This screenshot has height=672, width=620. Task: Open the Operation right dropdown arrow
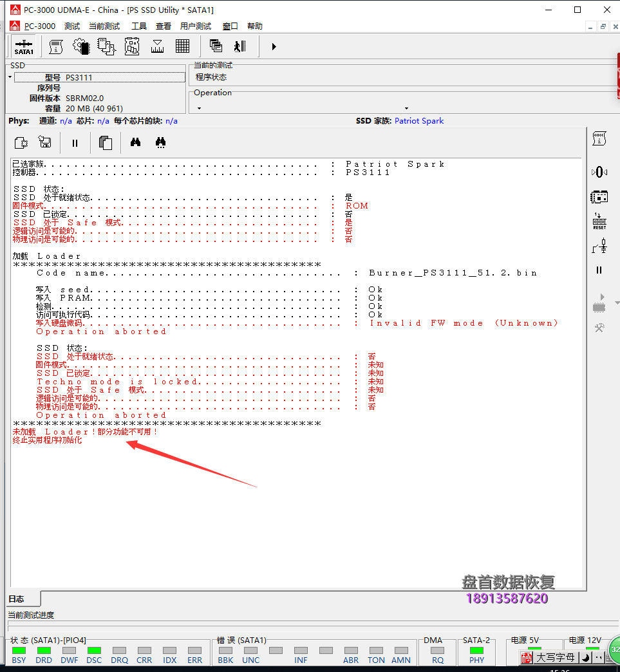tap(406, 108)
